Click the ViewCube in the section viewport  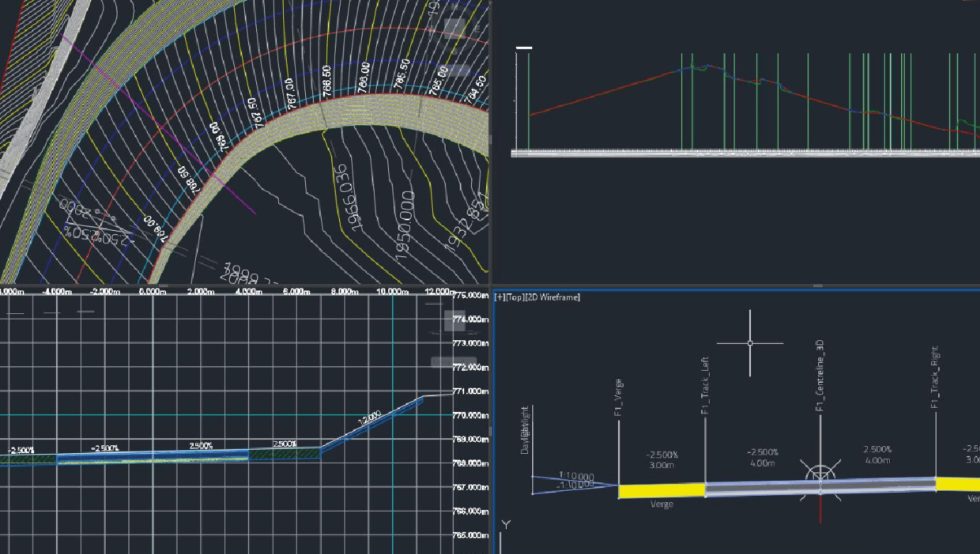click(x=455, y=321)
